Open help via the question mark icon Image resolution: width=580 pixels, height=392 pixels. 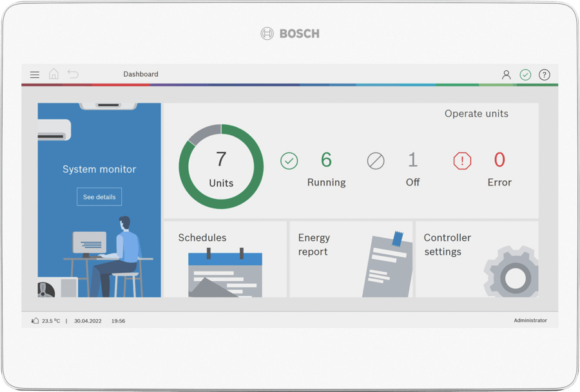tap(545, 75)
